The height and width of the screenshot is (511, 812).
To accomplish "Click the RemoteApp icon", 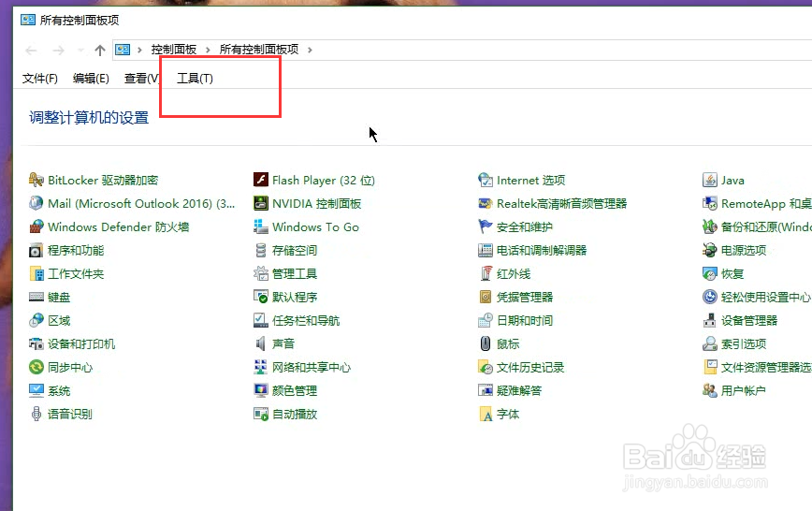I will [709, 203].
